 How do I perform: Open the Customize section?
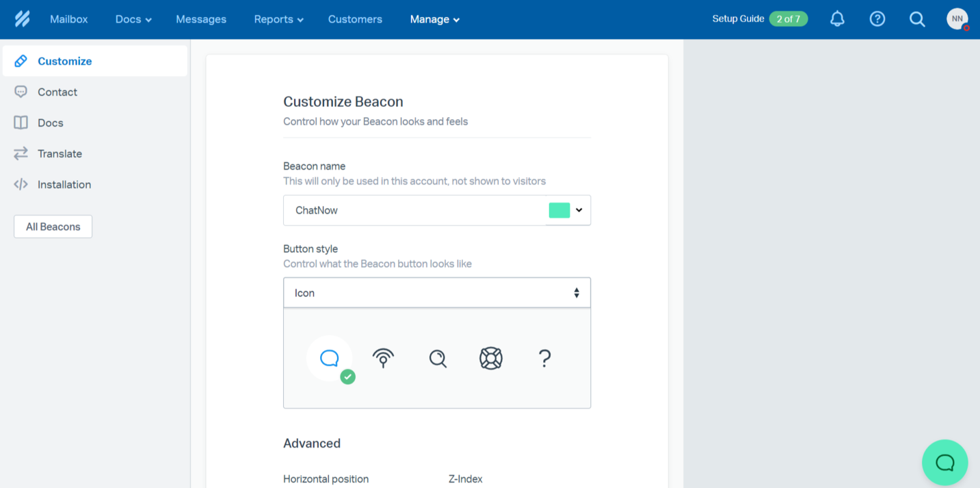pos(95,61)
